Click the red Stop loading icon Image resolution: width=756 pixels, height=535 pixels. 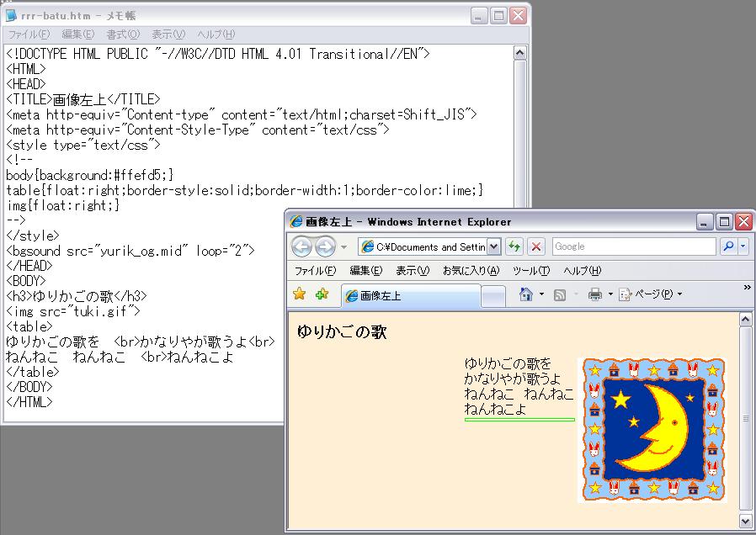[535, 247]
